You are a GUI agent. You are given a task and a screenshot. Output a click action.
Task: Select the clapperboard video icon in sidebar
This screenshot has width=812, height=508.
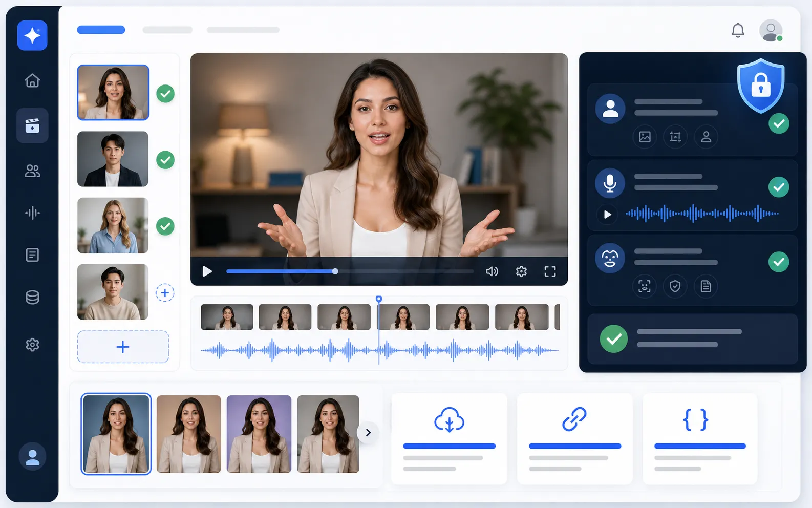click(32, 125)
